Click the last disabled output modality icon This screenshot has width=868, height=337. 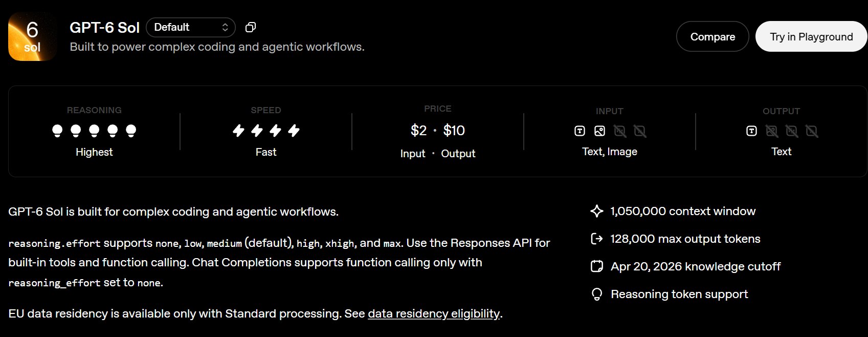pyautogui.click(x=812, y=131)
